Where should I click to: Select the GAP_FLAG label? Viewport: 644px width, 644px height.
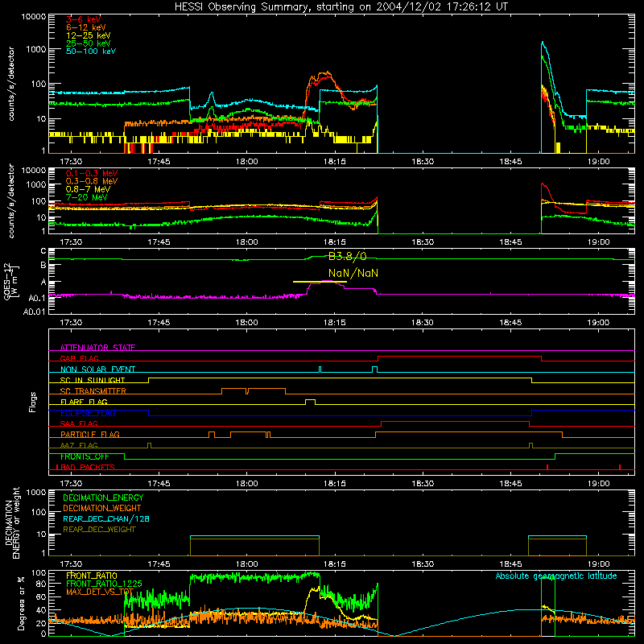(x=79, y=358)
